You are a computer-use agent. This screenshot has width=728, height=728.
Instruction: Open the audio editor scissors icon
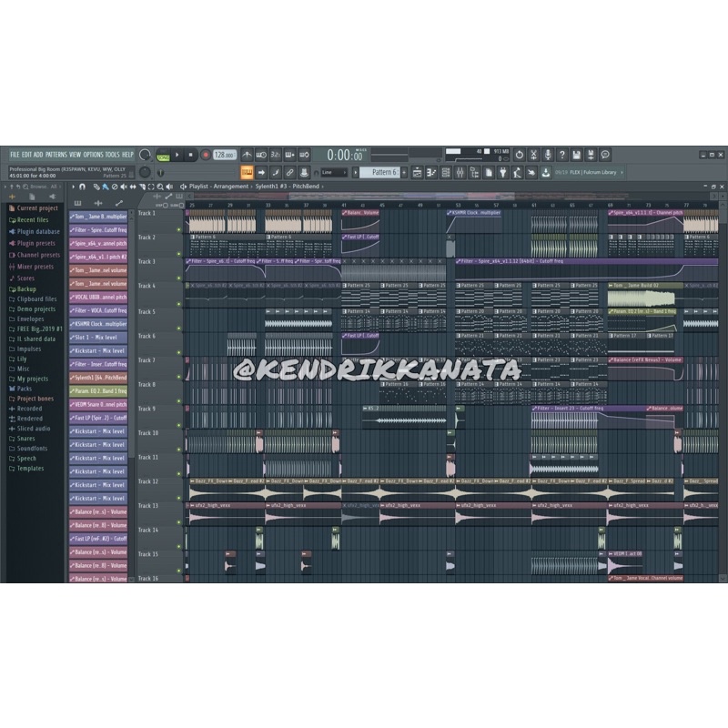533,155
